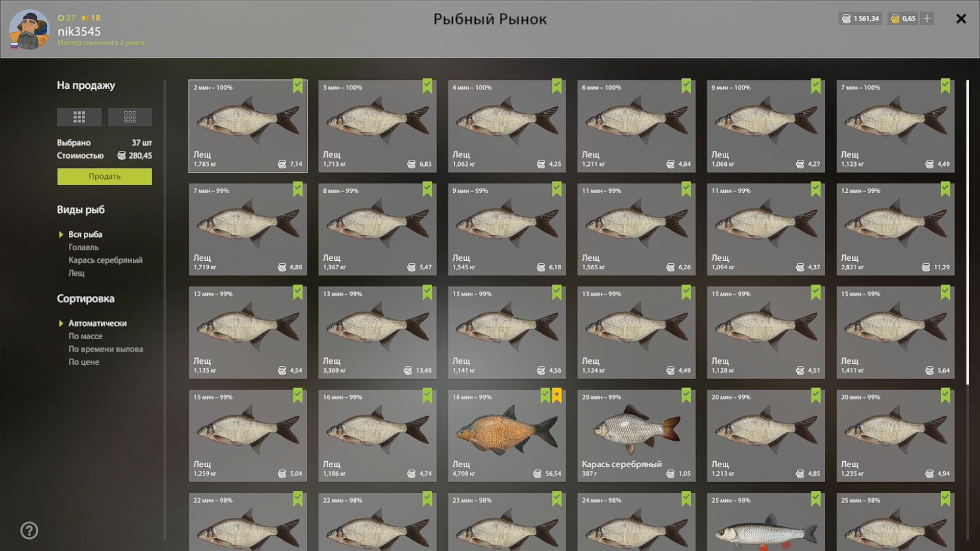Sort the fish По цене

click(84, 362)
